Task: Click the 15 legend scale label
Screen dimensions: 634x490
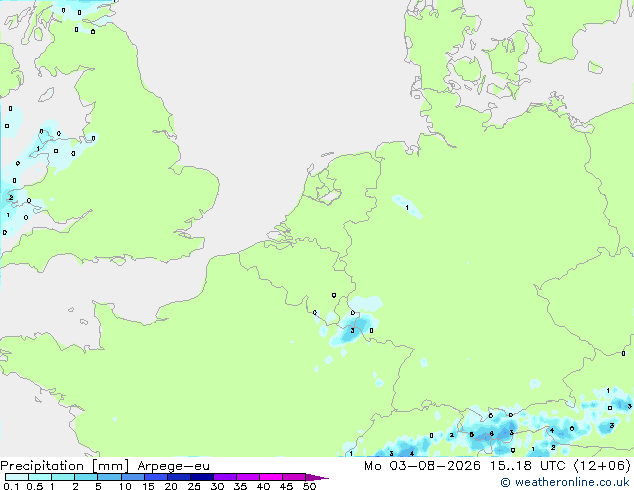Action: [148, 486]
